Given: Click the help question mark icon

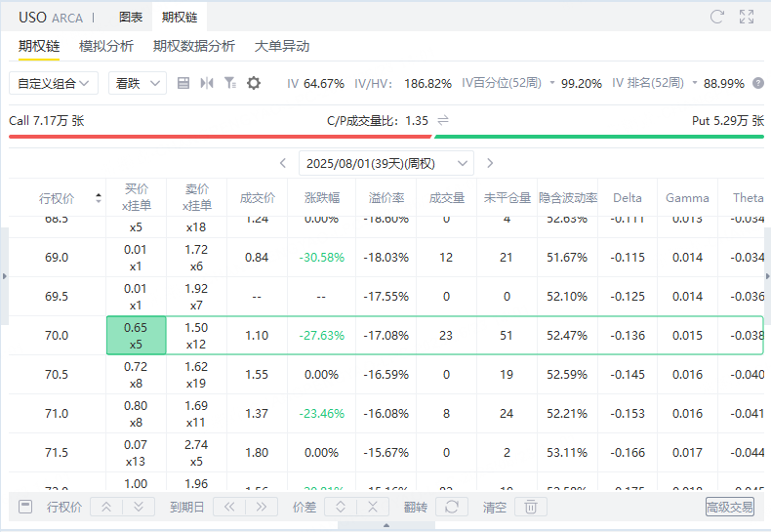Looking at the screenshot, I should tap(758, 83).
